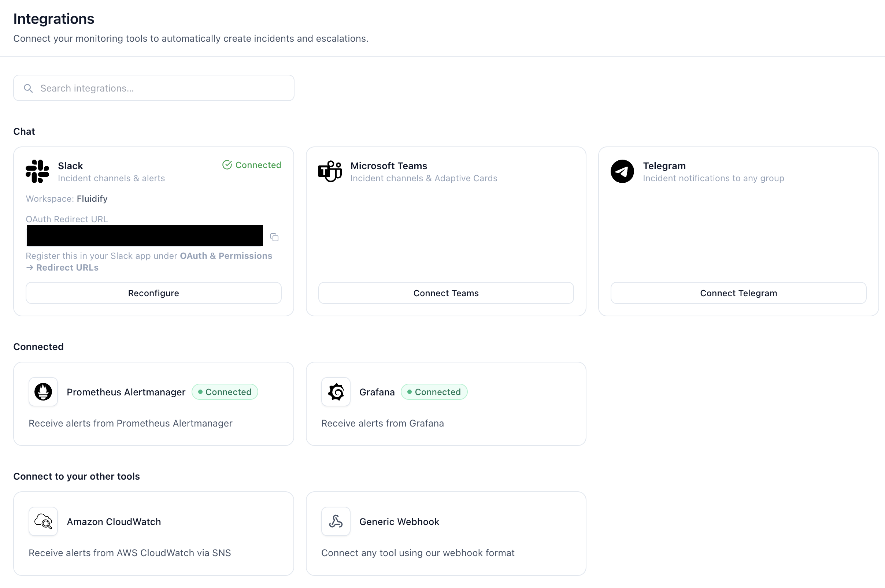The image size is (885, 588).
Task: Click the Chat section heading
Action: (24, 131)
